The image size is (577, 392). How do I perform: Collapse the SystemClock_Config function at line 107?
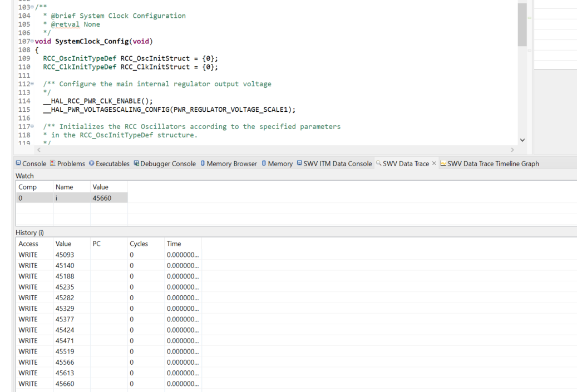click(x=33, y=41)
